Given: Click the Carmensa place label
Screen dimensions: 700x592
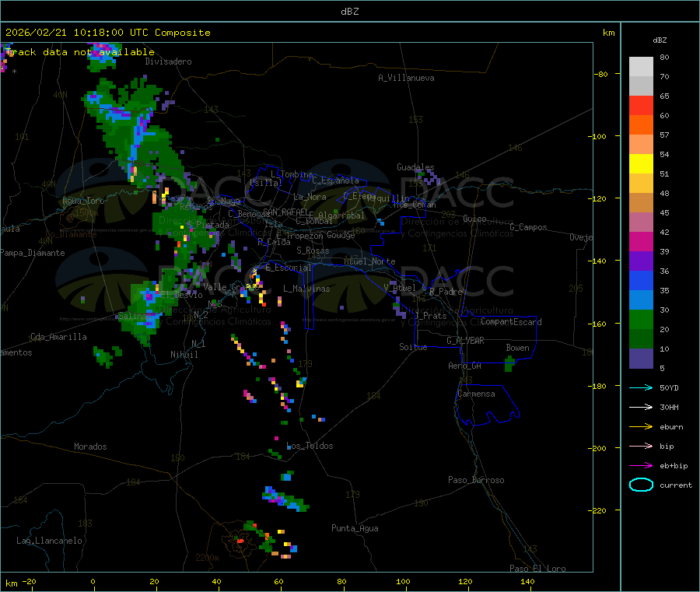Looking at the screenshot, I should 476,394.
